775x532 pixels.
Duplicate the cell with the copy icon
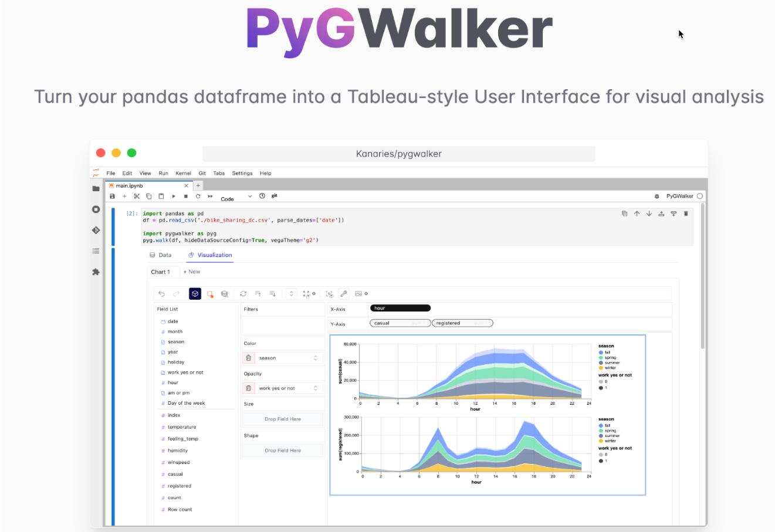pos(624,214)
